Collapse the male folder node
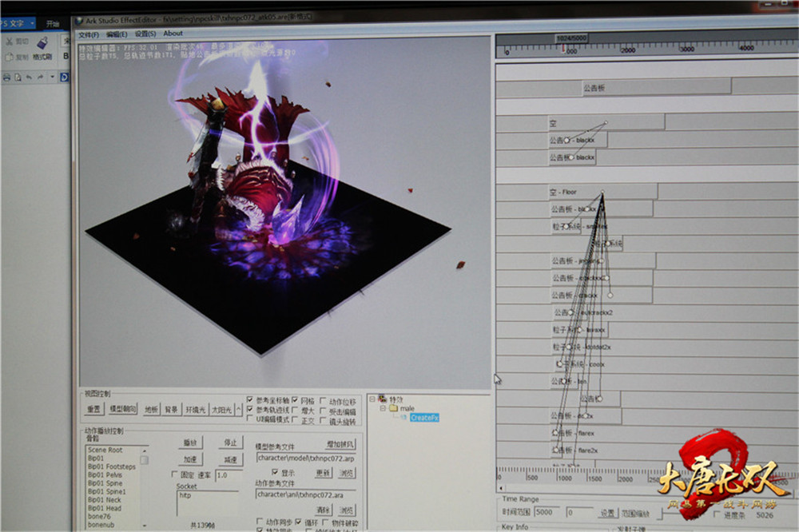Screen dimensions: 799x532 (x=382, y=408)
